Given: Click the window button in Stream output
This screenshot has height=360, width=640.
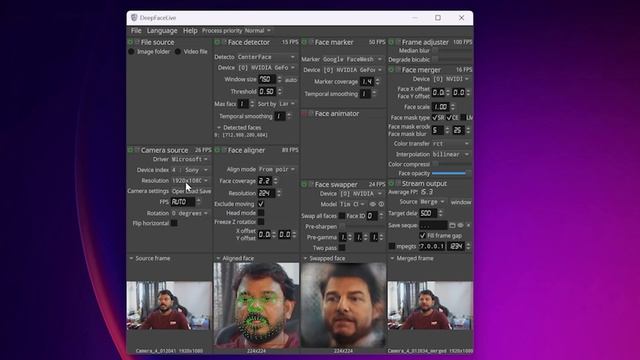Looking at the screenshot, I should pyautogui.click(x=460, y=202).
